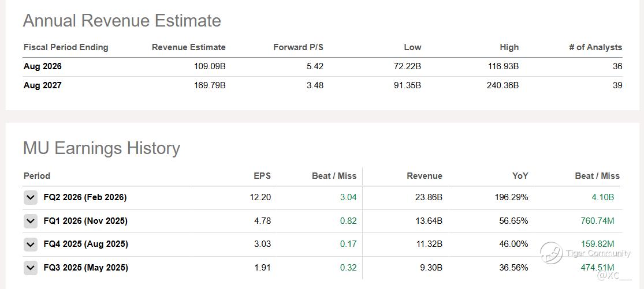The width and height of the screenshot is (644, 289).
Task: Expand the FQ4 2025 (Aug 2025) row
Action: 31,244
